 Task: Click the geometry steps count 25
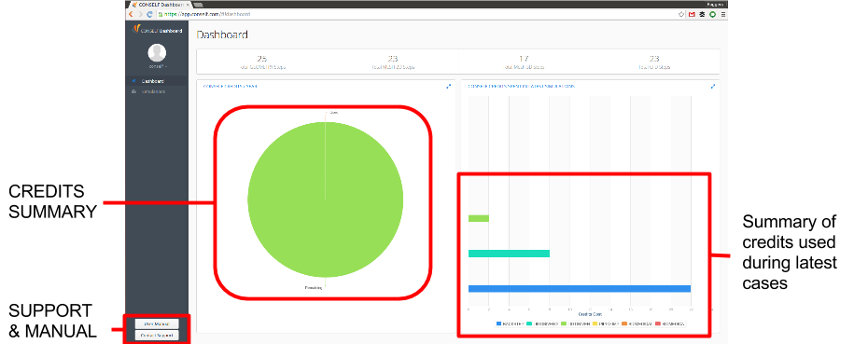[x=262, y=58]
